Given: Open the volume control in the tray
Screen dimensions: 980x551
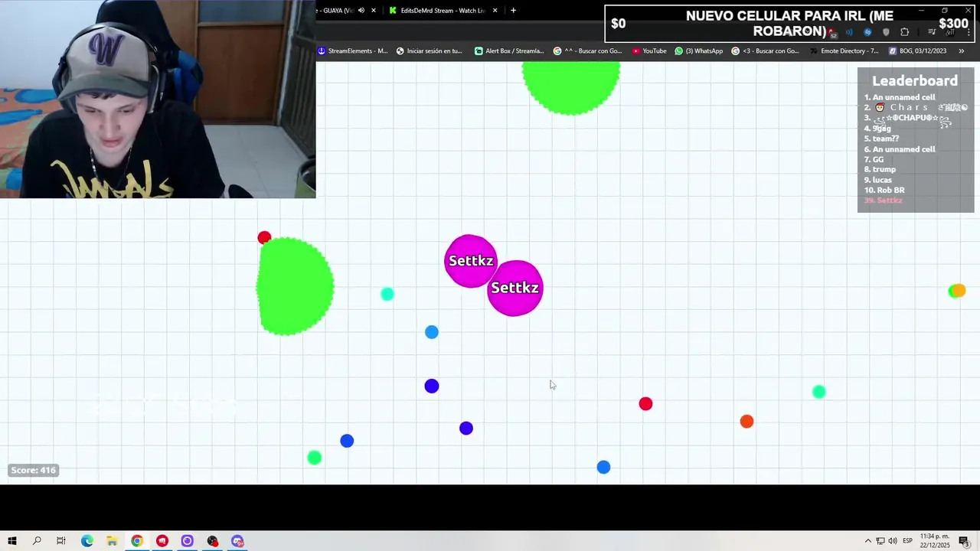Looking at the screenshot, I should click(x=893, y=541).
